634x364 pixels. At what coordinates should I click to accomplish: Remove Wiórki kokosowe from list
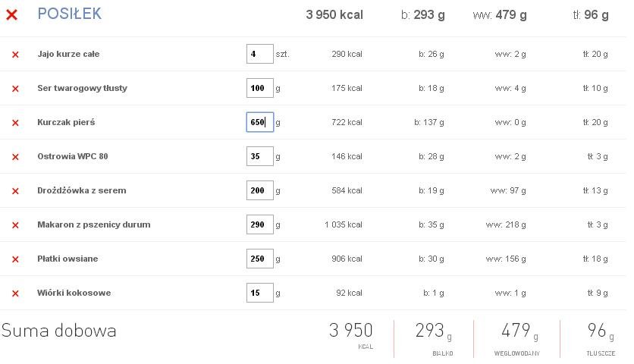15,293
